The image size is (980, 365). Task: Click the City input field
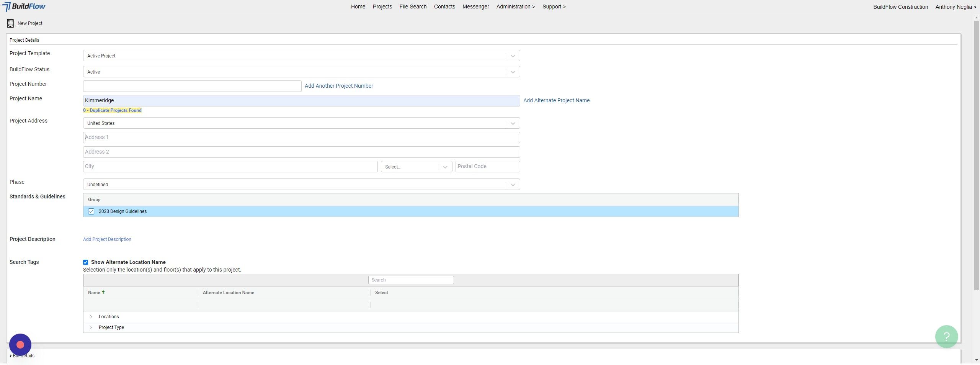[230, 167]
